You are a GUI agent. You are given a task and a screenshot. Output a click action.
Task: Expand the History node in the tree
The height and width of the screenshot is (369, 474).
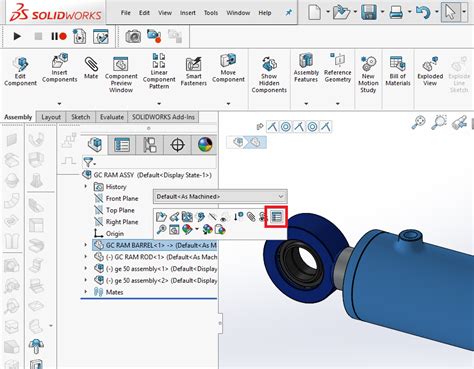[86, 186]
